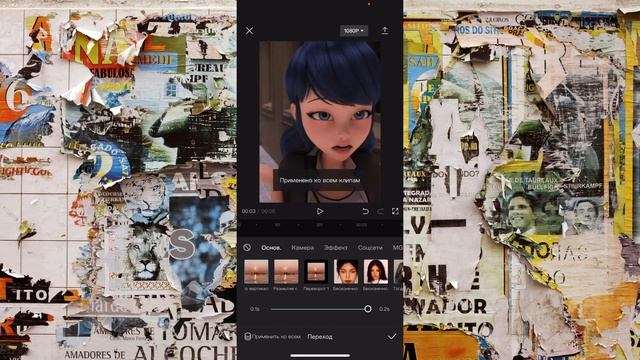The height and width of the screenshot is (360, 640).
Task: Adjust the transition duration slider handle
Action: tap(368, 309)
